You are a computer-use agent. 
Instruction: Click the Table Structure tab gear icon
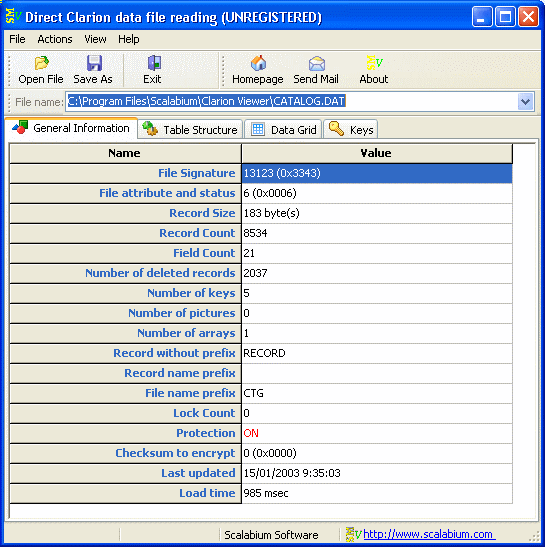tap(150, 129)
